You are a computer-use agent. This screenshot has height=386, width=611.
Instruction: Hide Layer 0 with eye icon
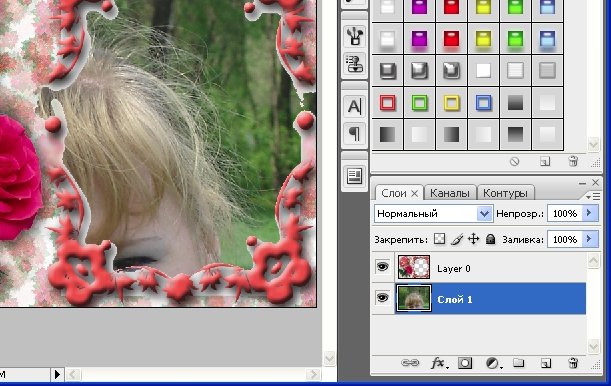pos(383,267)
